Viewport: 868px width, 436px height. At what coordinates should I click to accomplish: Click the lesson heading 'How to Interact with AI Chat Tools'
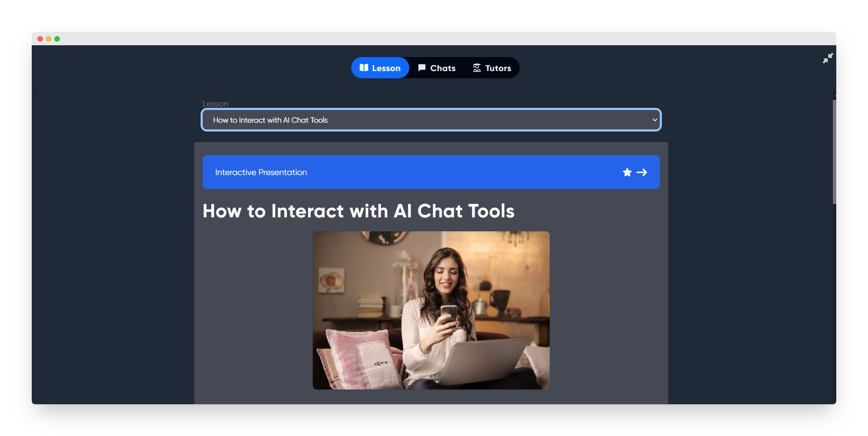click(x=358, y=211)
